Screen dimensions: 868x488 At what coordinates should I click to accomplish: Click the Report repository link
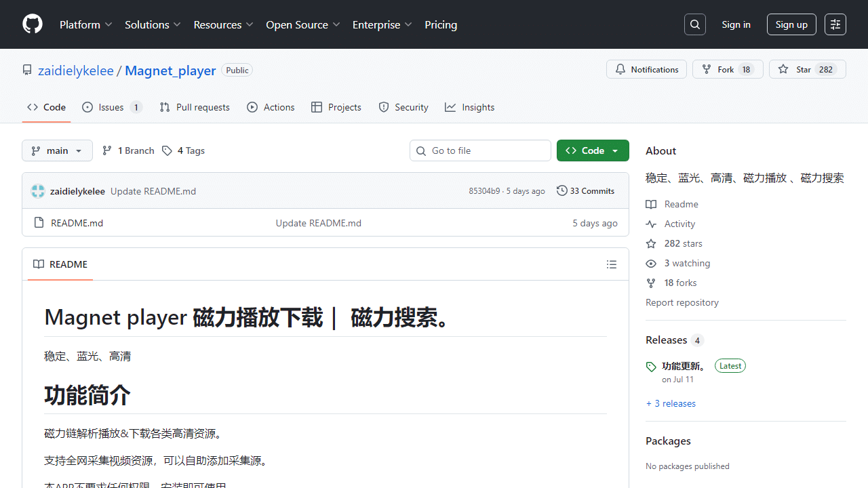pyautogui.click(x=682, y=302)
